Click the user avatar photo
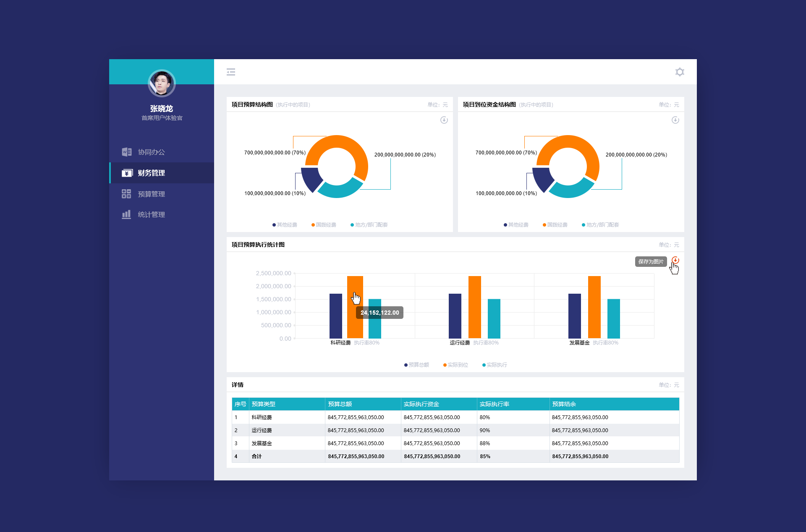The image size is (806, 532). [162, 83]
